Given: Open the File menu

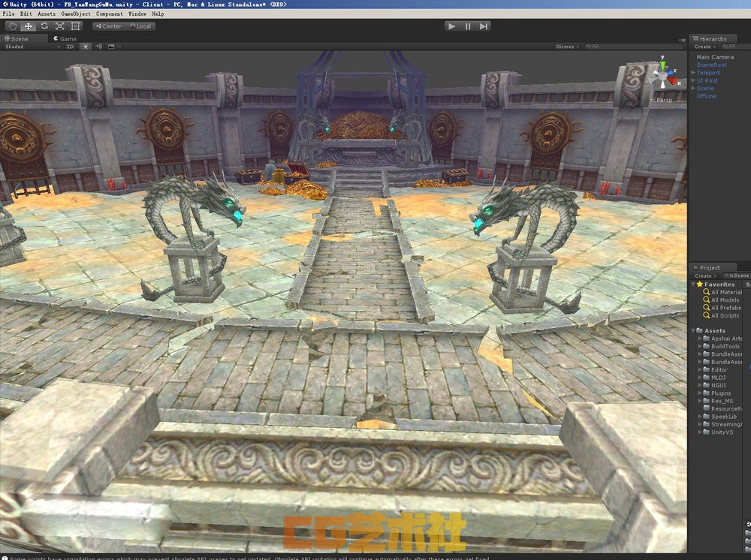Looking at the screenshot, I should (x=8, y=14).
